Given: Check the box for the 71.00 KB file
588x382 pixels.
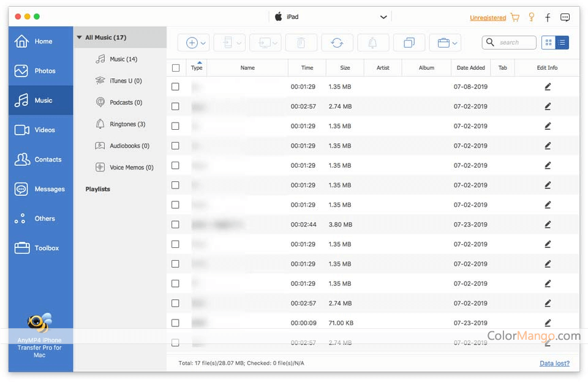Looking at the screenshot, I should [176, 323].
